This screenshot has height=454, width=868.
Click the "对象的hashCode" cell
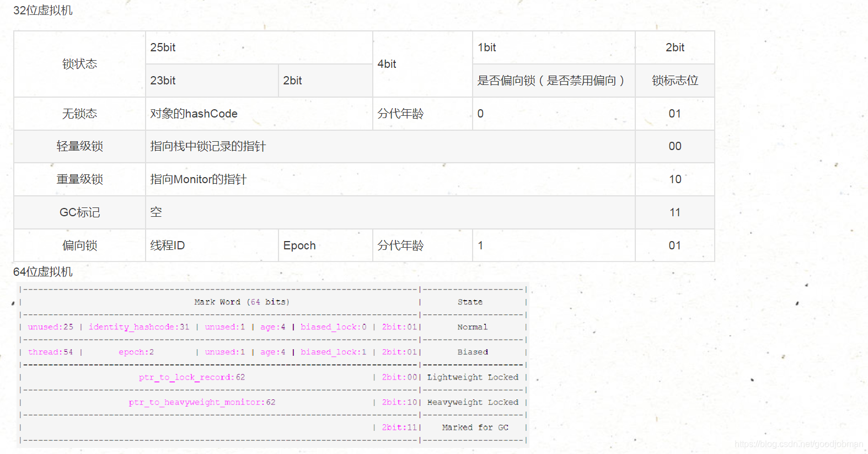tap(259, 114)
